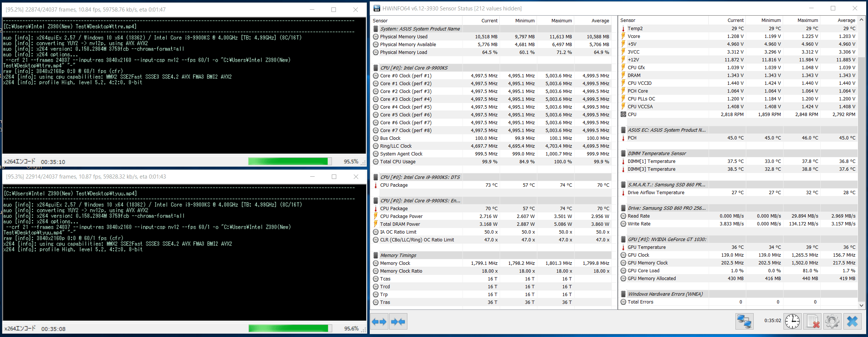This screenshot has height=337, width=868.
Task: Select the Memory Clock Ratio row
Action: (x=492, y=271)
